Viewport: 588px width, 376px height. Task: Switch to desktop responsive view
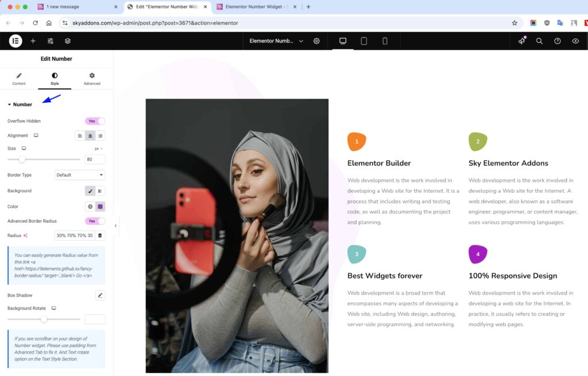click(x=343, y=41)
